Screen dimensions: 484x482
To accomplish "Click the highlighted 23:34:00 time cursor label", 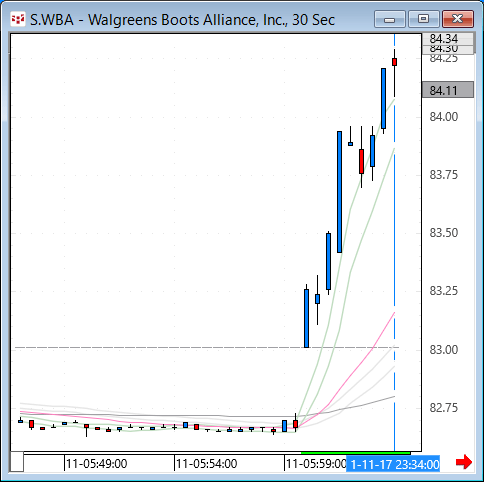I will point(393,464).
